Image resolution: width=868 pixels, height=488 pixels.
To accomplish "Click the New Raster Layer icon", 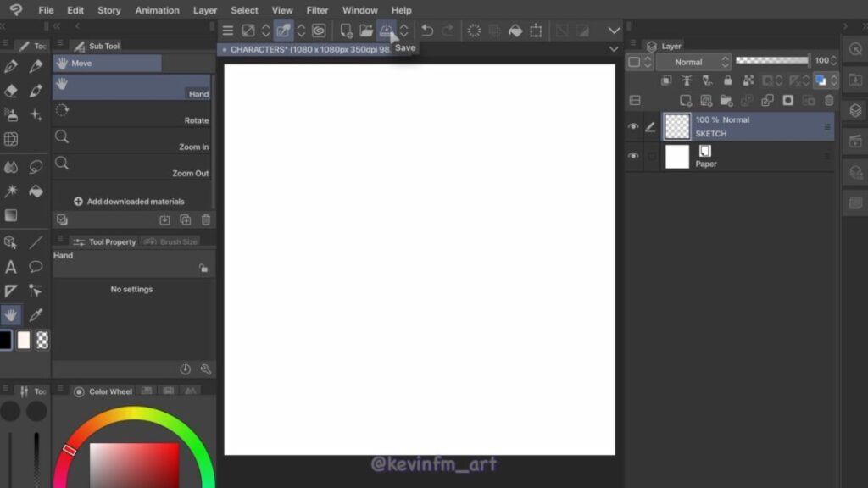I will tap(686, 100).
